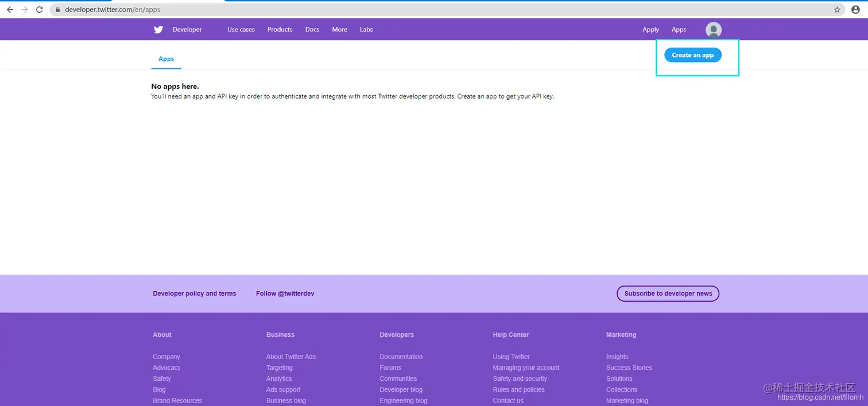The height and width of the screenshot is (406, 868).
Task: Reload the page with refresh icon
Action: [x=40, y=10]
